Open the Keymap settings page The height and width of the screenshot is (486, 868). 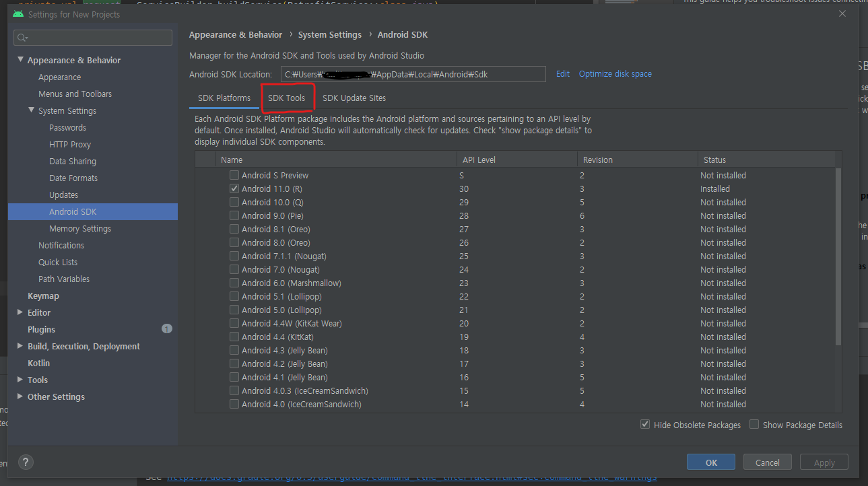pyautogui.click(x=43, y=296)
